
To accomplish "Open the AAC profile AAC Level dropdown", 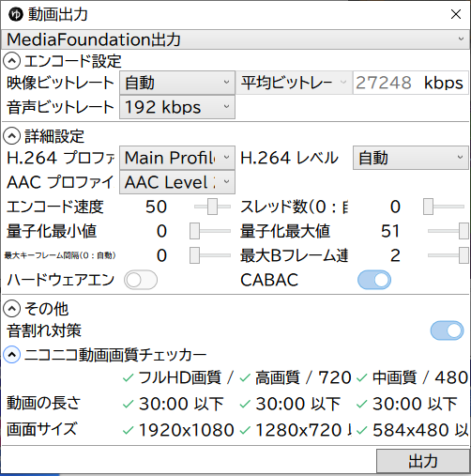I will pyautogui.click(x=177, y=182).
